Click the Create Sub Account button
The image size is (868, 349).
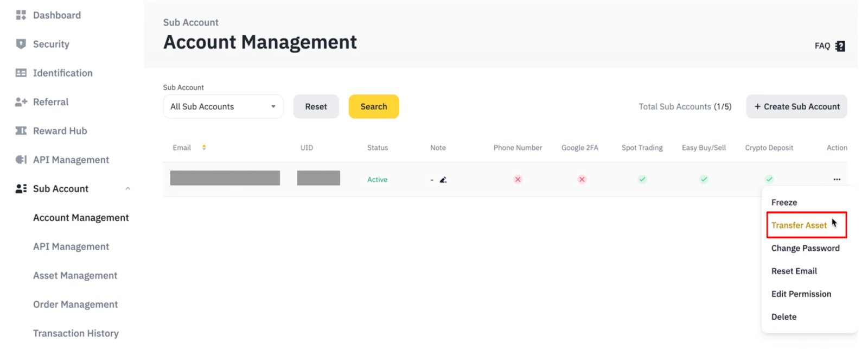pos(796,107)
